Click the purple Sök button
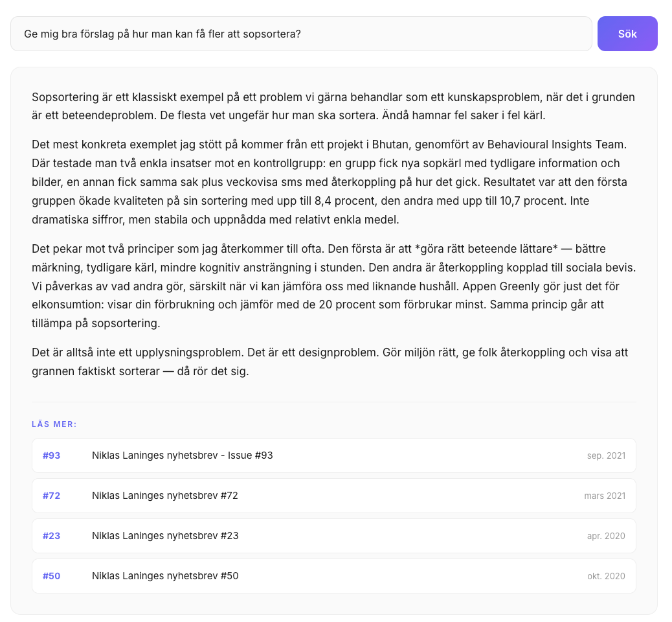 tap(627, 34)
